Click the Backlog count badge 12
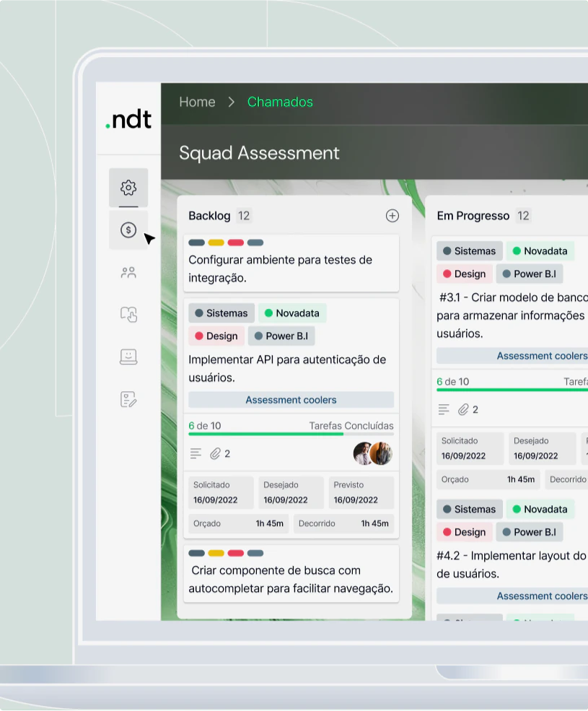This screenshot has height=711, width=588. pos(244,216)
